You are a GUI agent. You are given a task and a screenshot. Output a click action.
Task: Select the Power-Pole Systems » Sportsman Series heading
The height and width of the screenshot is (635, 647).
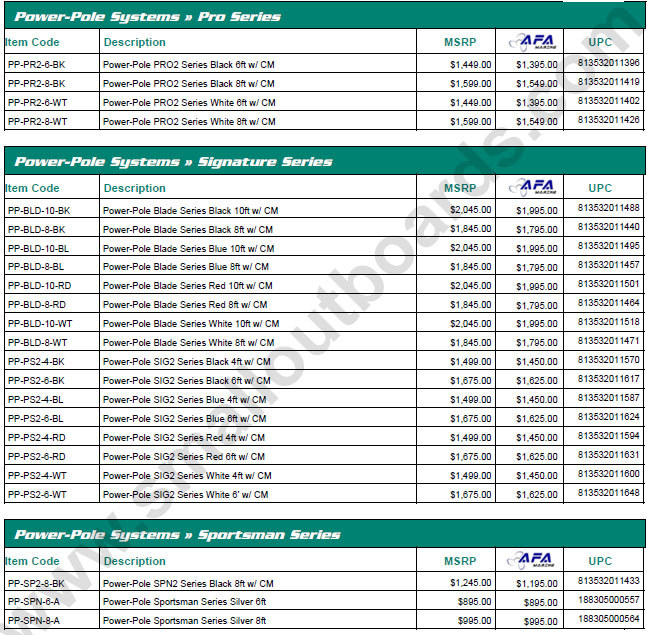click(x=177, y=535)
